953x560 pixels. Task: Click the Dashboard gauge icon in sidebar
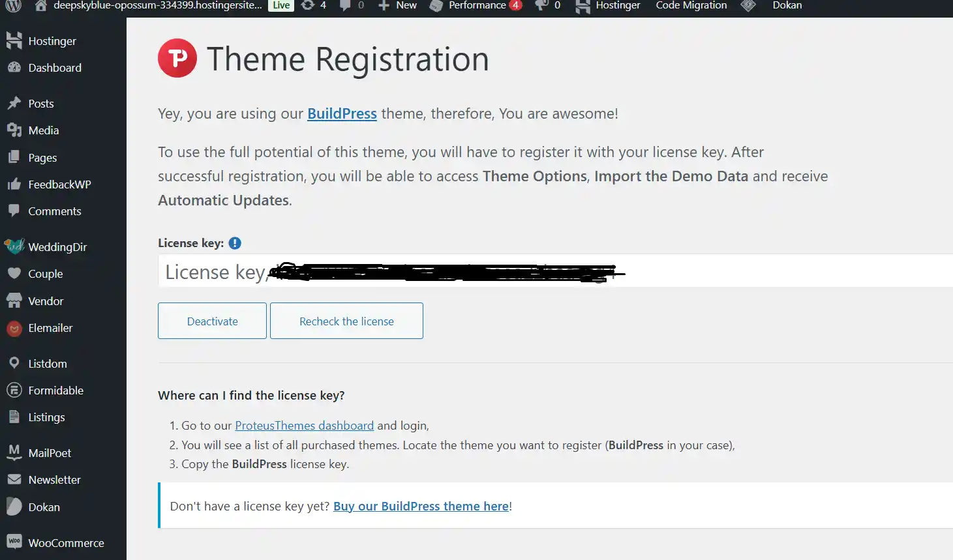(14, 67)
